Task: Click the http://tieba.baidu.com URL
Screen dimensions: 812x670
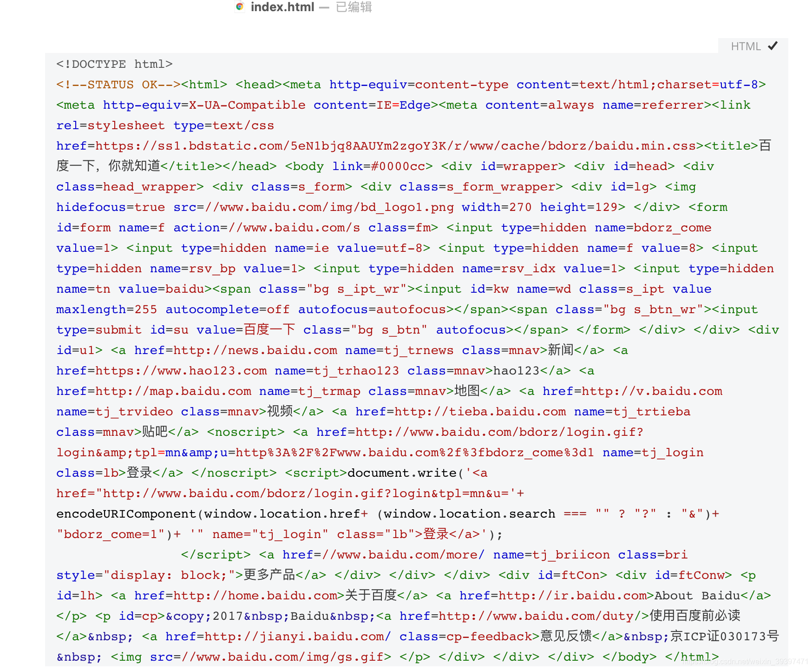Action: click(x=480, y=412)
